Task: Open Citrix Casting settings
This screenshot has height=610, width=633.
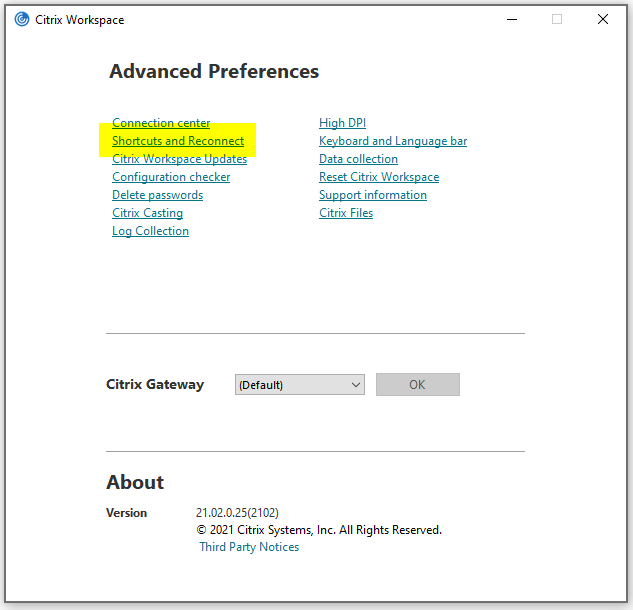Action: tap(147, 213)
